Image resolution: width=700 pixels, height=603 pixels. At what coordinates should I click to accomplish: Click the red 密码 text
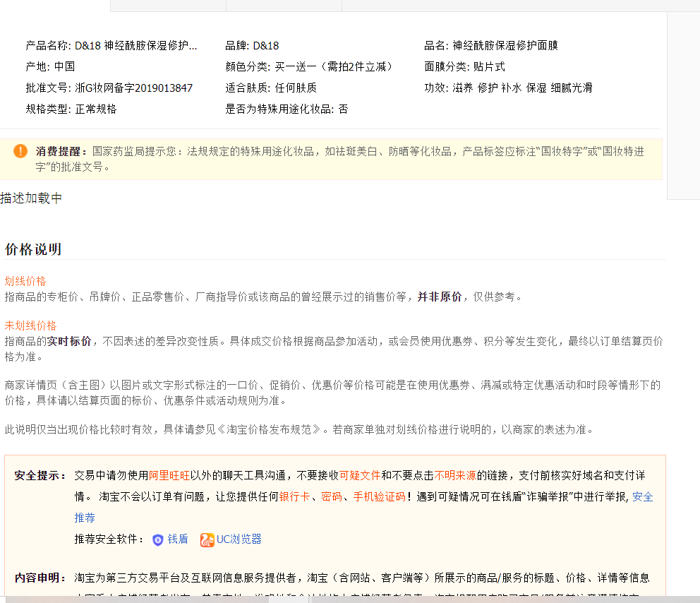pos(331,496)
